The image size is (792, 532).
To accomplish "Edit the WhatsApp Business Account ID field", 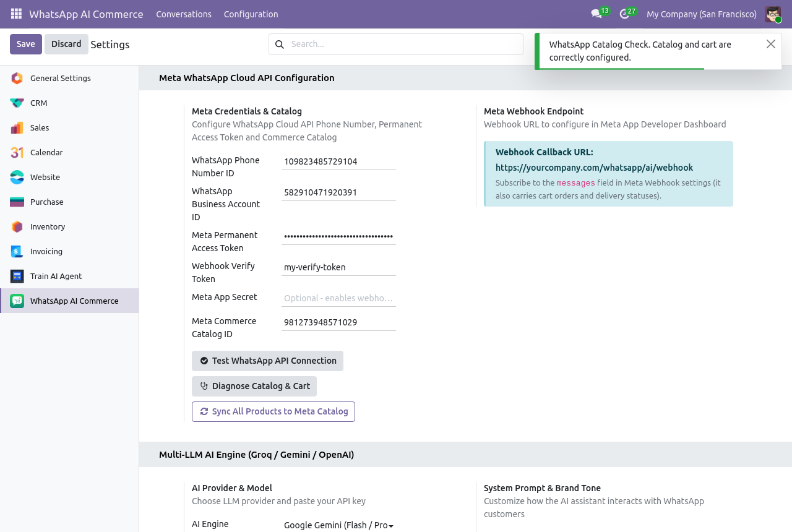I will click(338, 192).
